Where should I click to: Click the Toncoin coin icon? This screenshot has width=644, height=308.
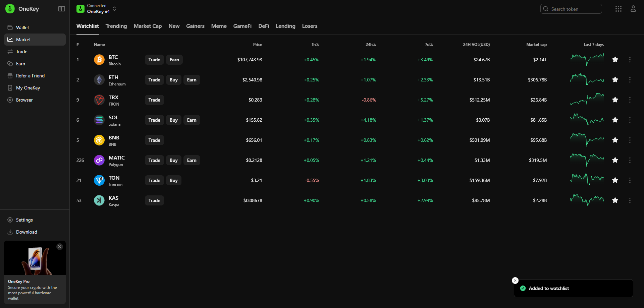[99, 180]
